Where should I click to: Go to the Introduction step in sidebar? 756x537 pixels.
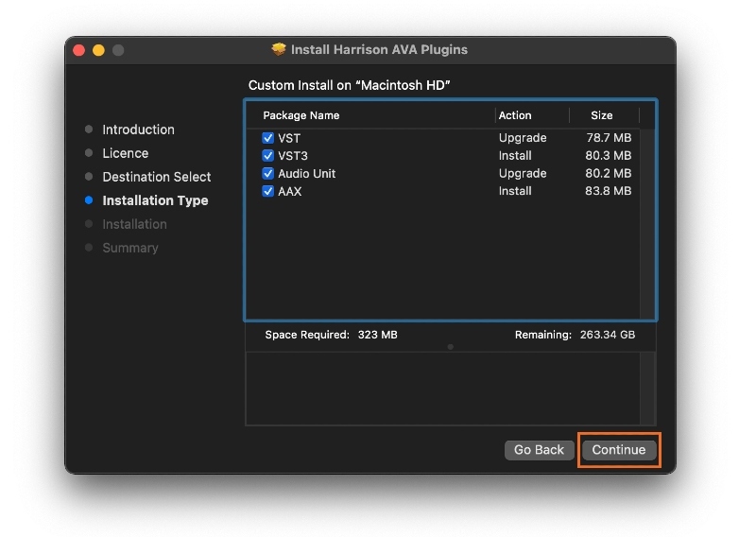(x=138, y=130)
